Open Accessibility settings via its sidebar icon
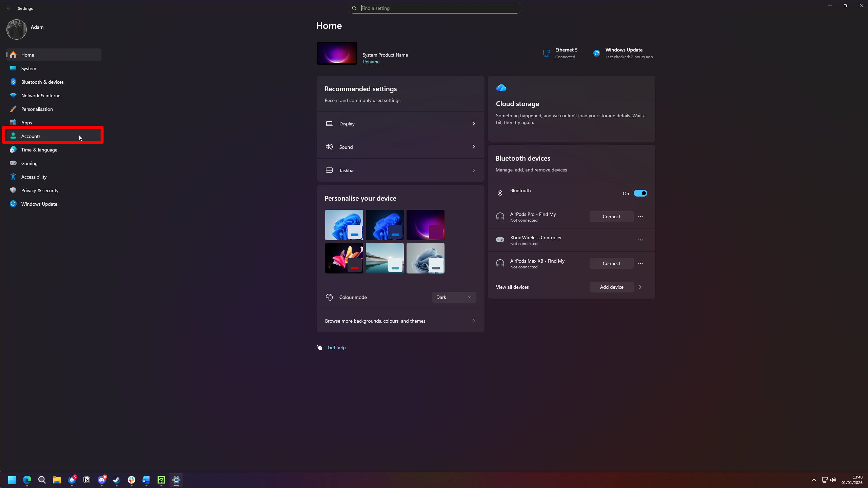The width and height of the screenshot is (868, 488). click(13, 177)
